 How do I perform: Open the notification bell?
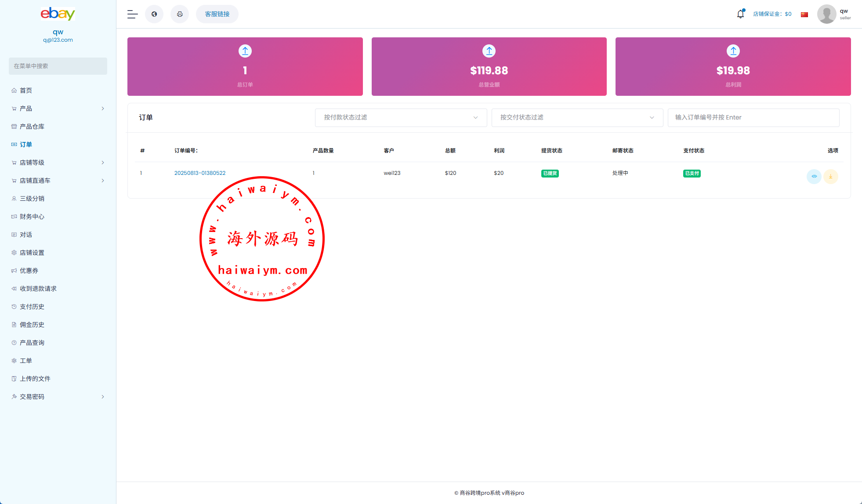coord(740,14)
